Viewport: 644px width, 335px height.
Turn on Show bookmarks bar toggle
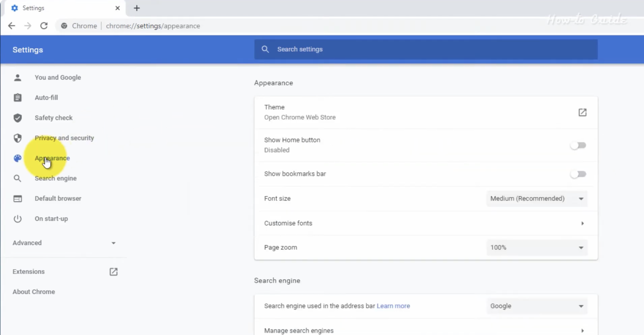coord(578,174)
